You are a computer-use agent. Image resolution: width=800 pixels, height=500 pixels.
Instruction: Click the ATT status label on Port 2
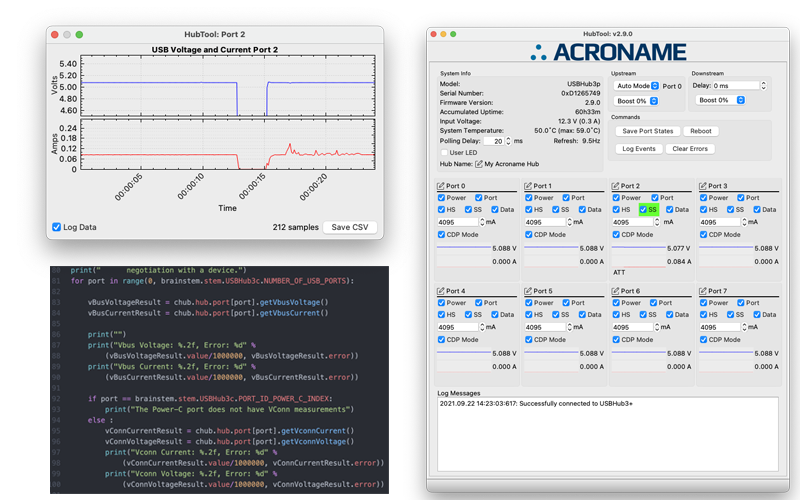(x=619, y=272)
